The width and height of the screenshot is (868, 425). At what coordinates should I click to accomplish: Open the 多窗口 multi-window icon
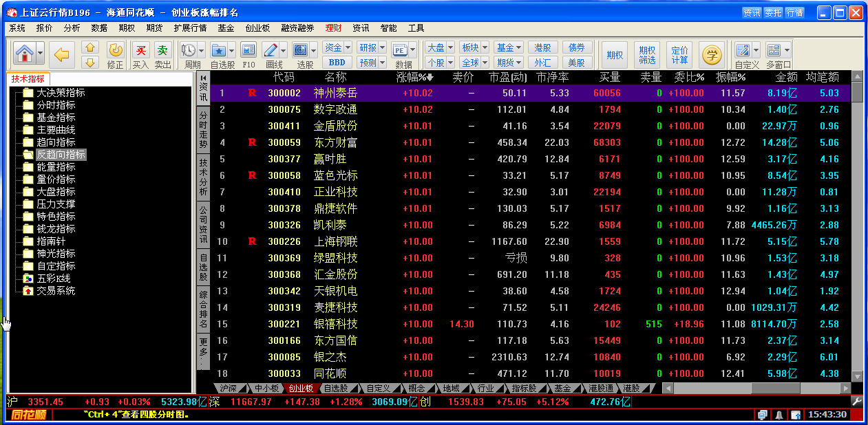coord(774,50)
